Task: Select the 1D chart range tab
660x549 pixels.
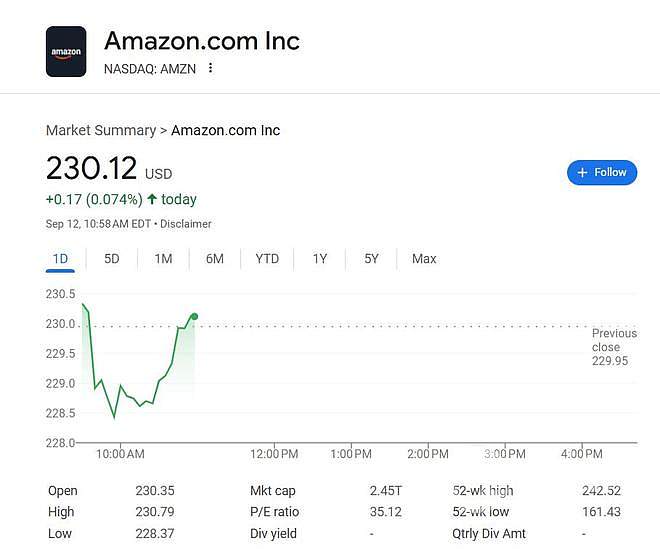Action: point(60,259)
